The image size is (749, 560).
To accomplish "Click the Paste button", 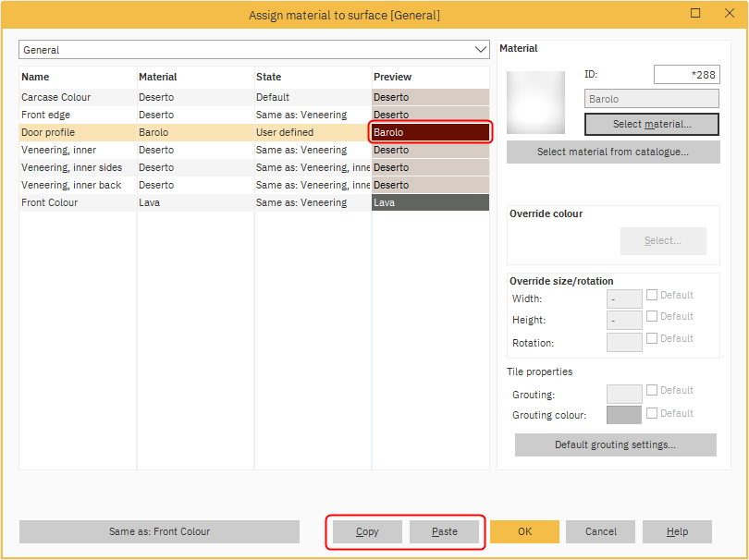I will 445,531.
